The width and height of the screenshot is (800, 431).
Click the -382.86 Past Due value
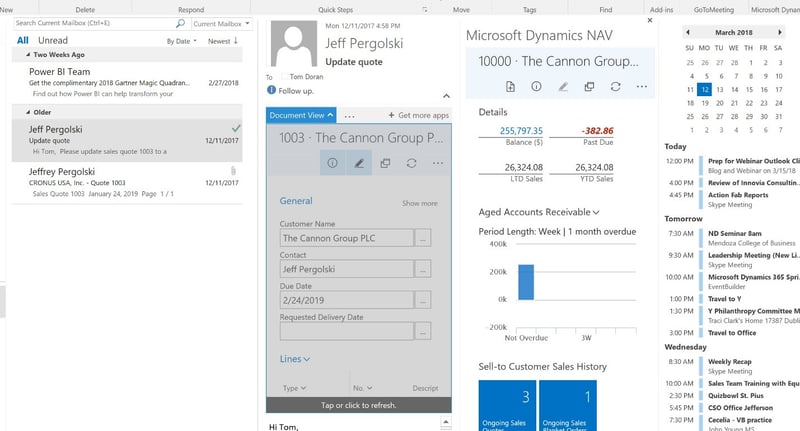pyautogui.click(x=597, y=131)
